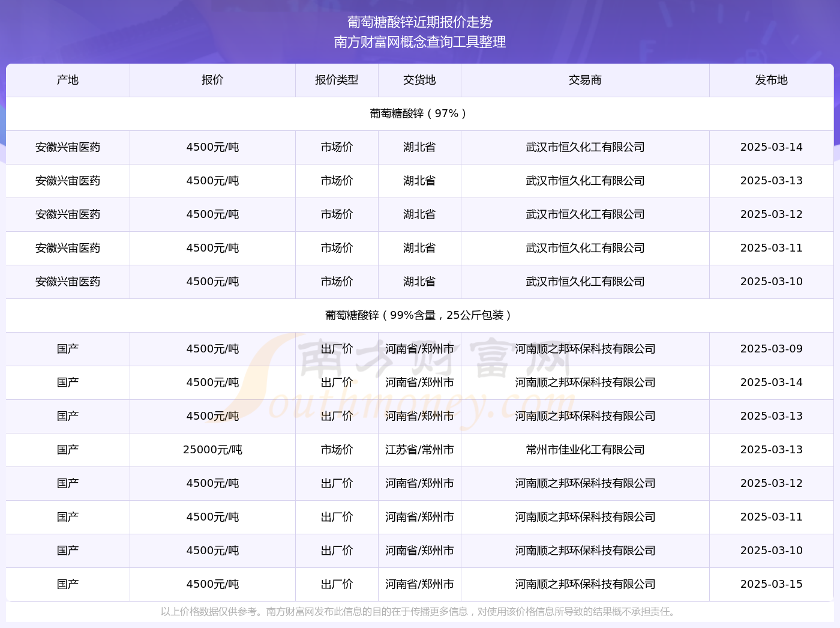Click 常州市佳业化工有限公司 trader cell
The height and width of the screenshot is (628, 840).
pos(585,450)
